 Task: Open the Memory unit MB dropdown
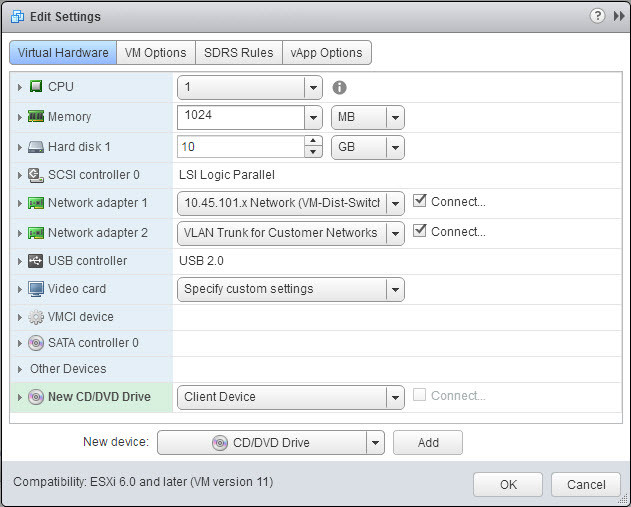(x=394, y=117)
